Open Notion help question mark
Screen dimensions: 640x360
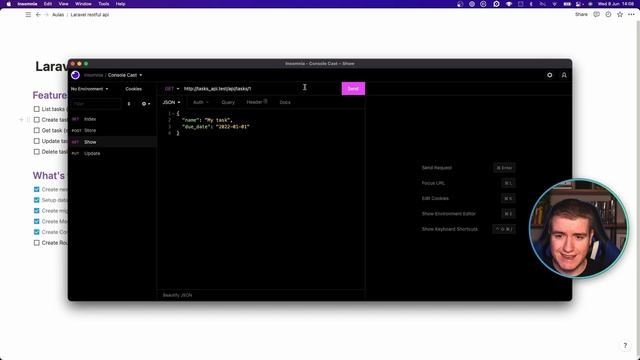(x=625, y=345)
